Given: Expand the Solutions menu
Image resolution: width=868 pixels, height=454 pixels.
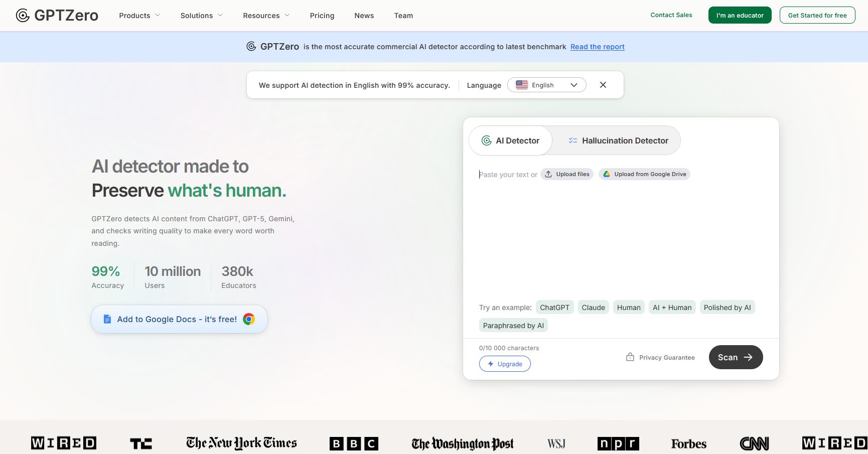Looking at the screenshot, I should coord(202,16).
